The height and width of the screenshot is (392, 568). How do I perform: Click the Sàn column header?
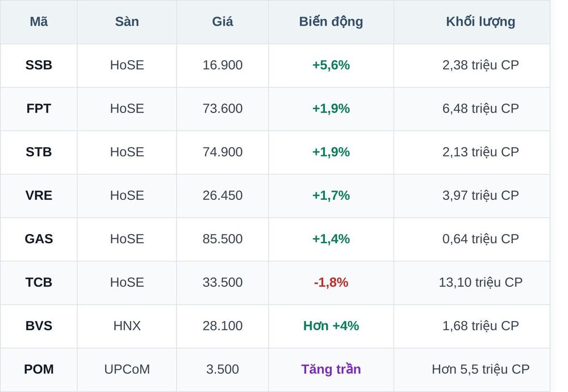pos(127,22)
